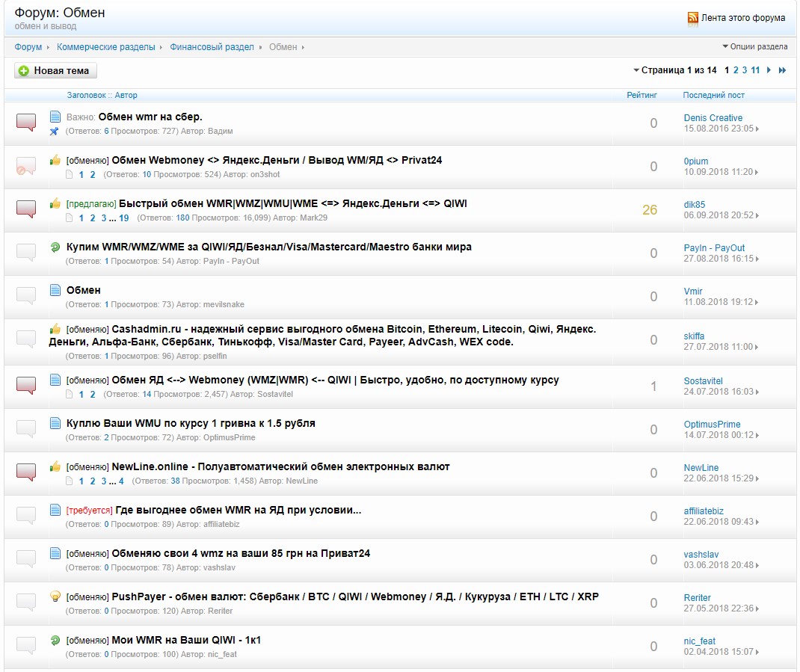This screenshot has height=672, width=800.
Task: Click the lightbulb icon on PushPayer thread
Action: tap(55, 597)
